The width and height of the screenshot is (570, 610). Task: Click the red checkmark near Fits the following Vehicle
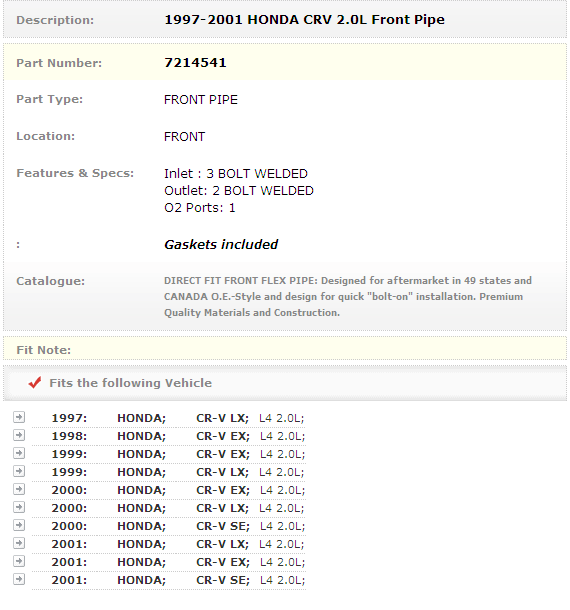tap(35, 382)
